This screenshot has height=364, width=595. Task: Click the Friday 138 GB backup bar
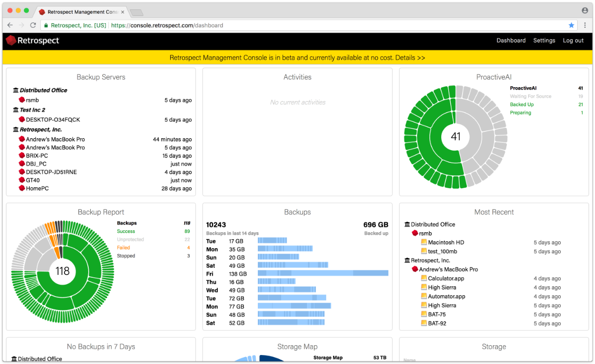323,273
